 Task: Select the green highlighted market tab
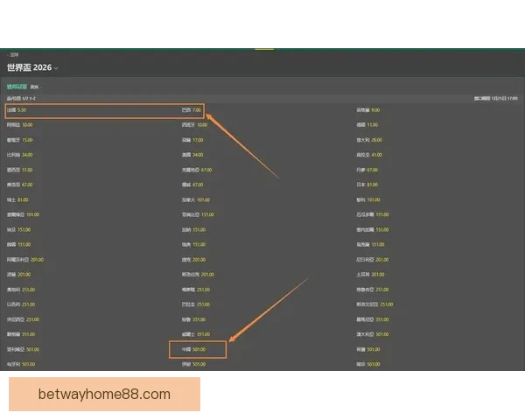point(17,87)
